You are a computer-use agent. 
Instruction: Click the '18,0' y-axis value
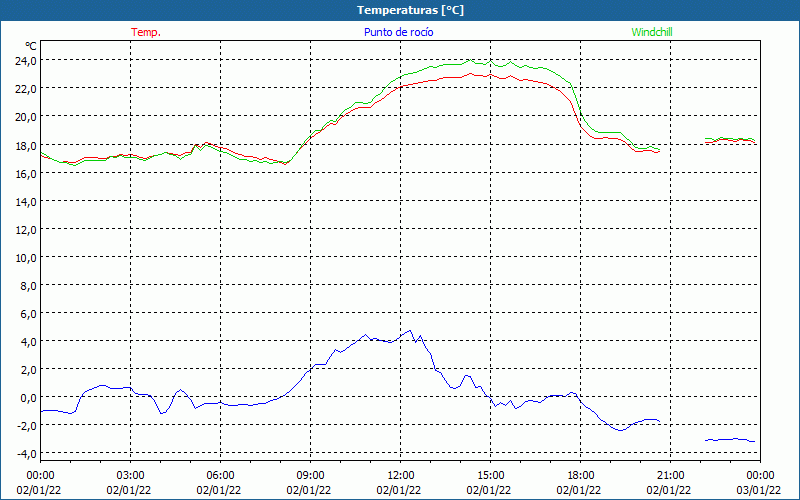coord(26,145)
